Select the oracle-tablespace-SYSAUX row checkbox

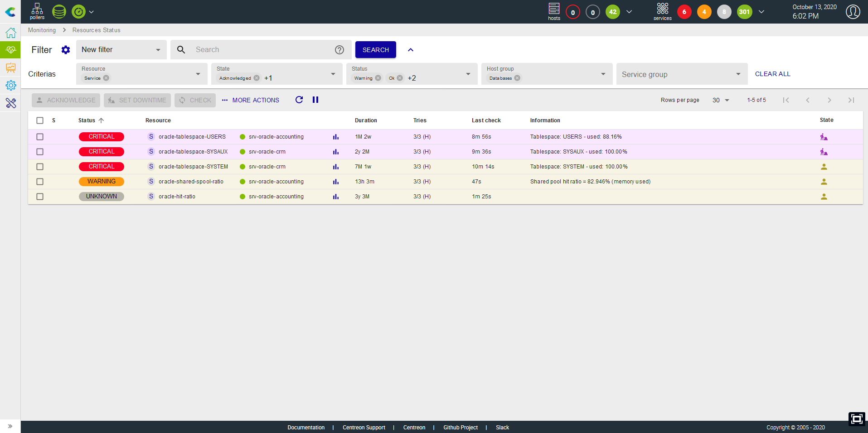point(40,152)
